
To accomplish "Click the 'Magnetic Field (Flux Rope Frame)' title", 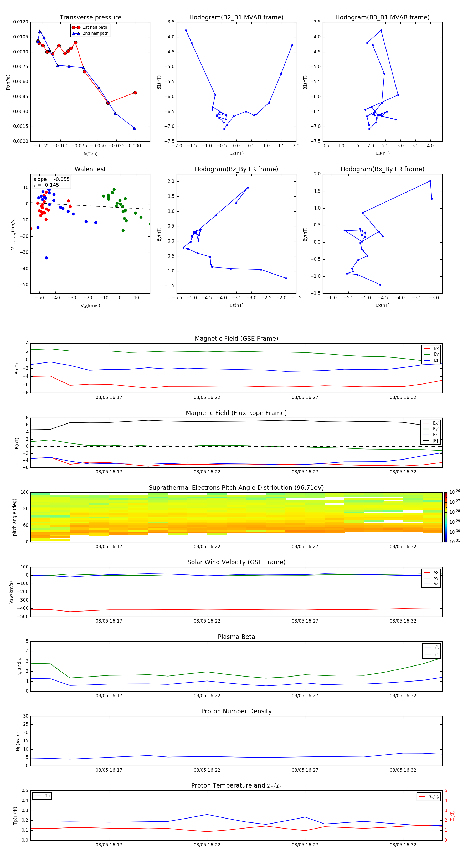I will [236, 413].
